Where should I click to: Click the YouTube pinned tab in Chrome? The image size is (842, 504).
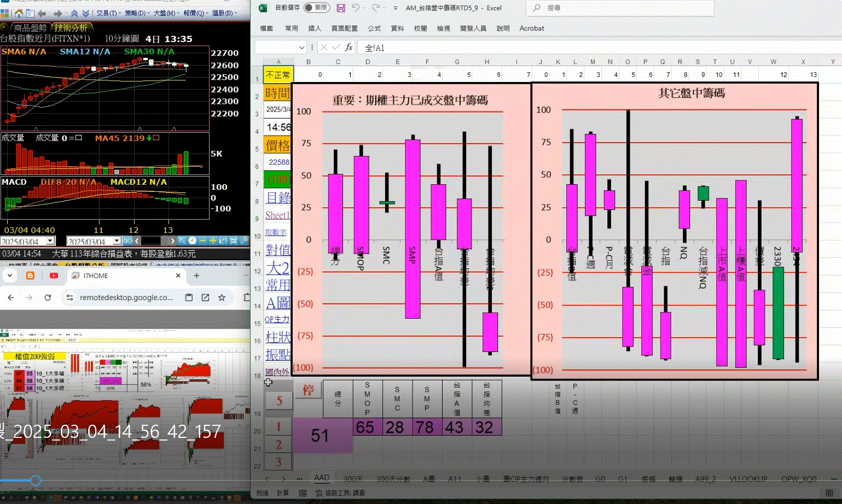point(54,276)
